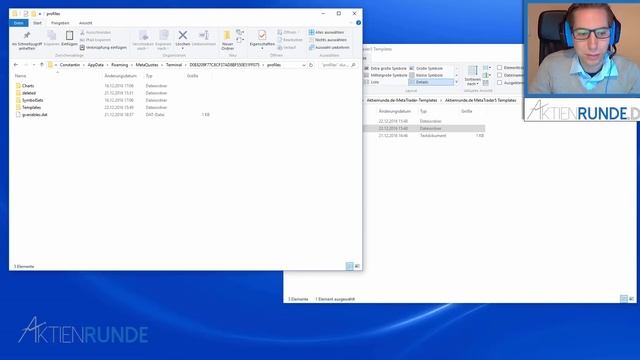Toggle Dateinamenerweiterungen checkbox in back window
Image resolution: width=640 pixels, height=360 pixels.
(500, 75)
